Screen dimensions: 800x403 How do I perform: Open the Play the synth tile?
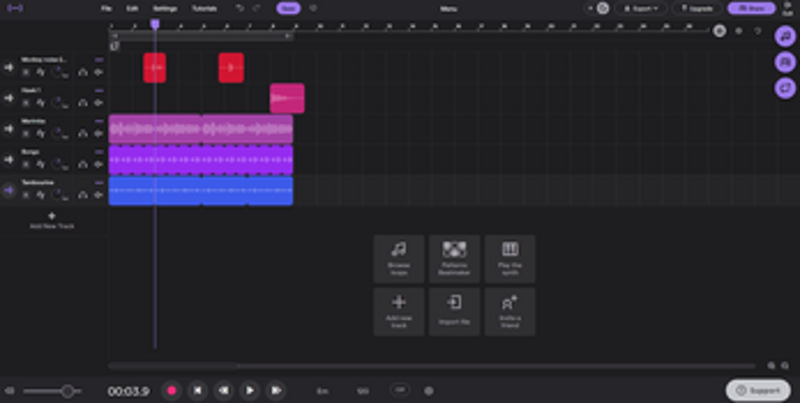pos(510,259)
